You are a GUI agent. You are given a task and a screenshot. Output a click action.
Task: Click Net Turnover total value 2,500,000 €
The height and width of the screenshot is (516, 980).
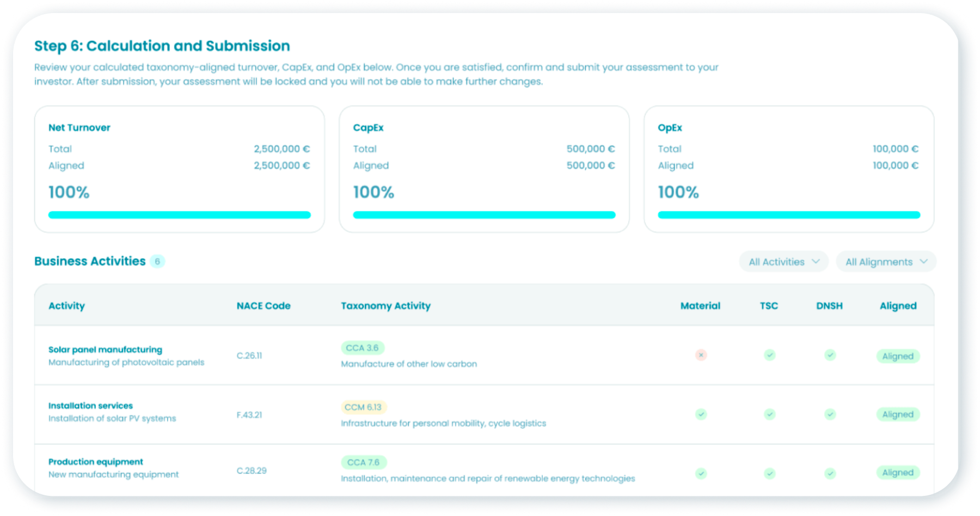(x=281, y=149)
